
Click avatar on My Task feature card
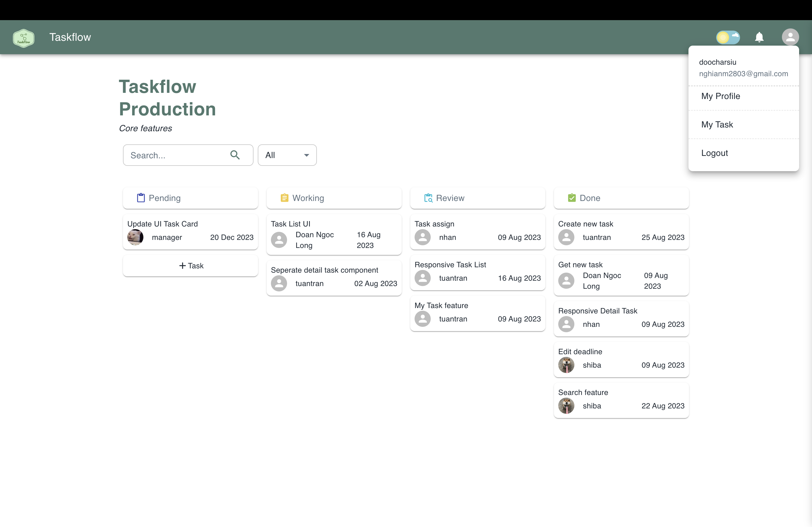point(423,319)
